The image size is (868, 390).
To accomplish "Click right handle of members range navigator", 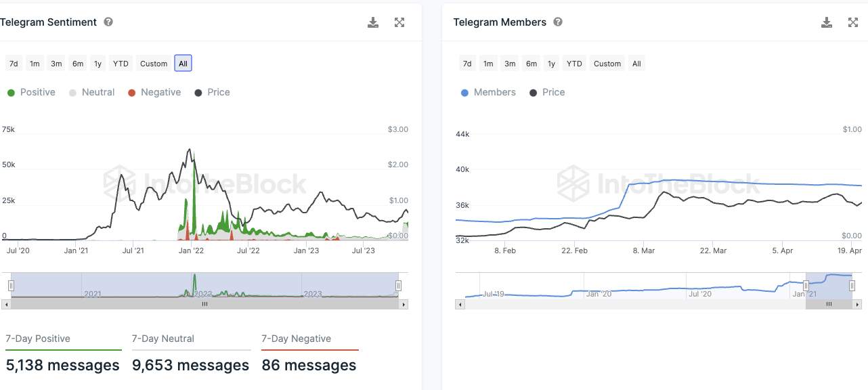I will [x=852, y=286].
